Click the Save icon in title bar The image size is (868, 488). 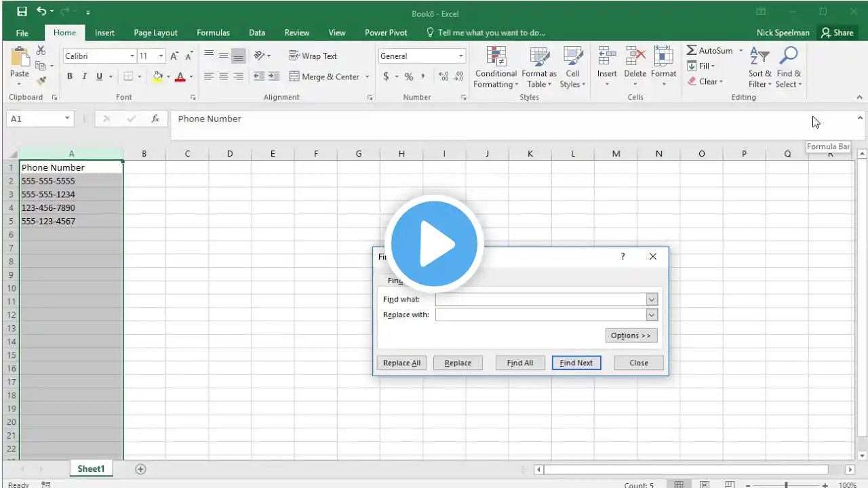click(22, 12)
